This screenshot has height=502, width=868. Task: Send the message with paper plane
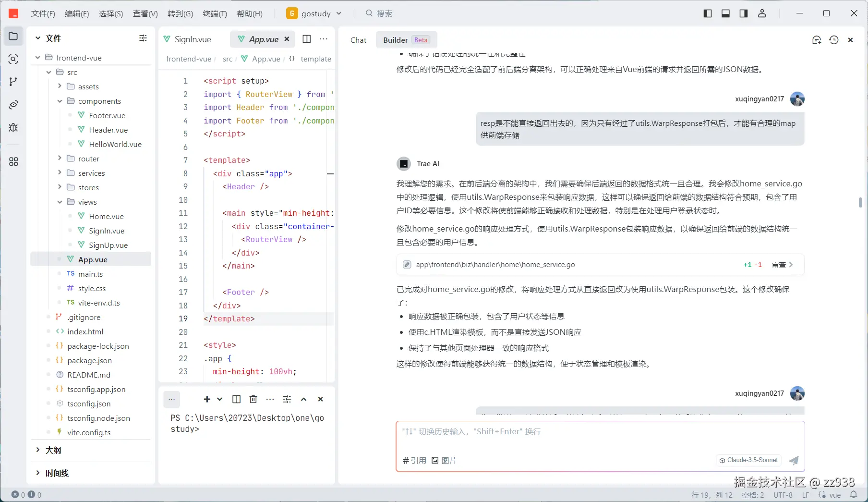pyautogui.click(x=794, y=460)
